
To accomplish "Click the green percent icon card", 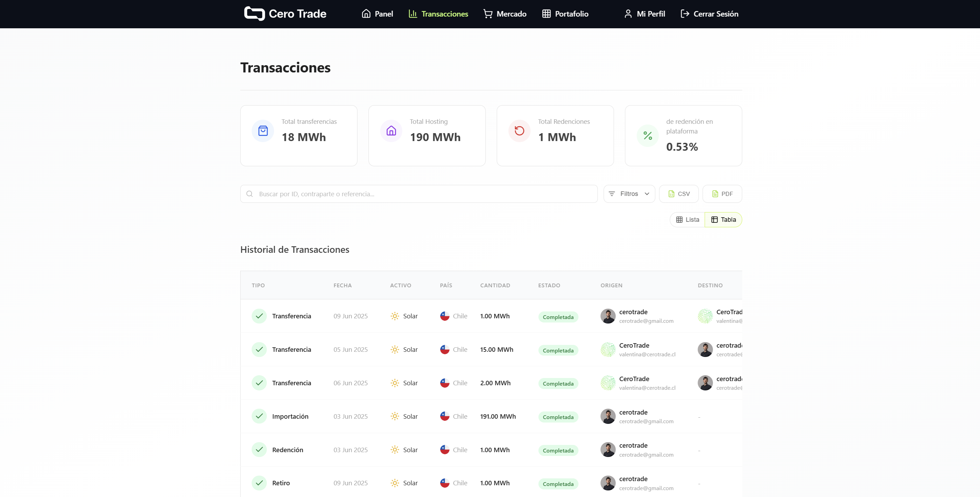I will click(x=647, y=136).
